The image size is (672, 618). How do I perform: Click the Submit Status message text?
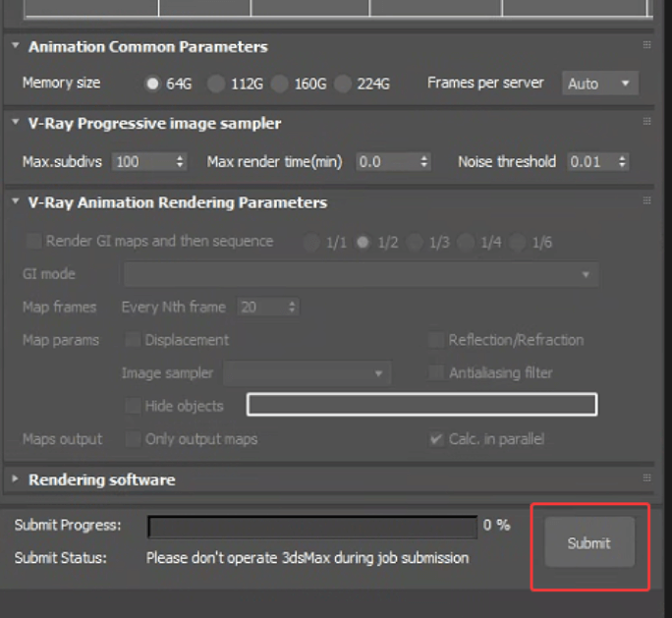tap(308, 558)
